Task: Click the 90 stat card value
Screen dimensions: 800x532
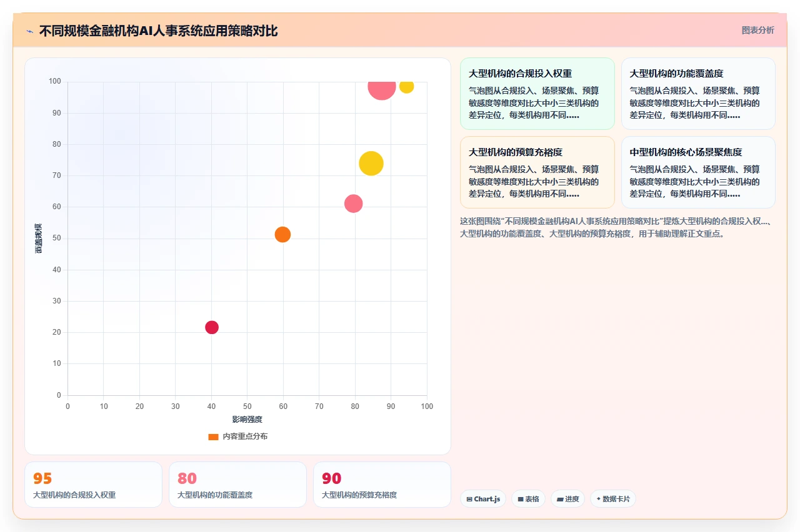Action: [331, 479]
